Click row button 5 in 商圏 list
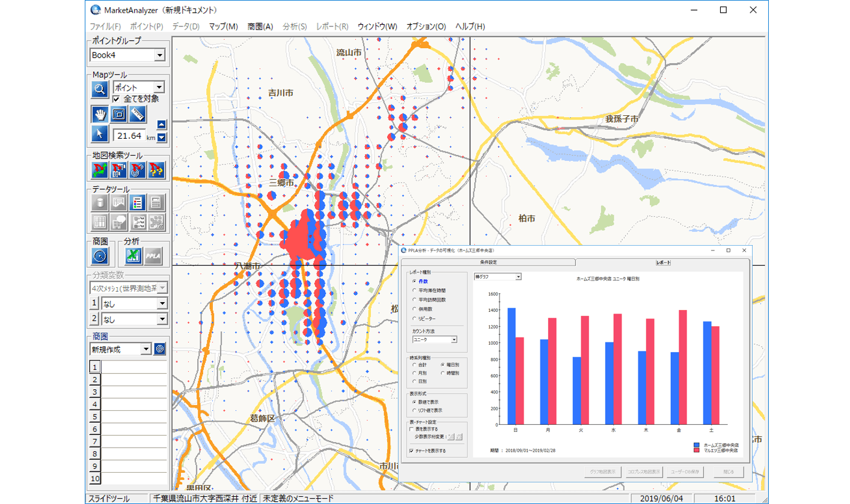Image resolution: width=850 pixels, height=504 pixels. (95, 417)
